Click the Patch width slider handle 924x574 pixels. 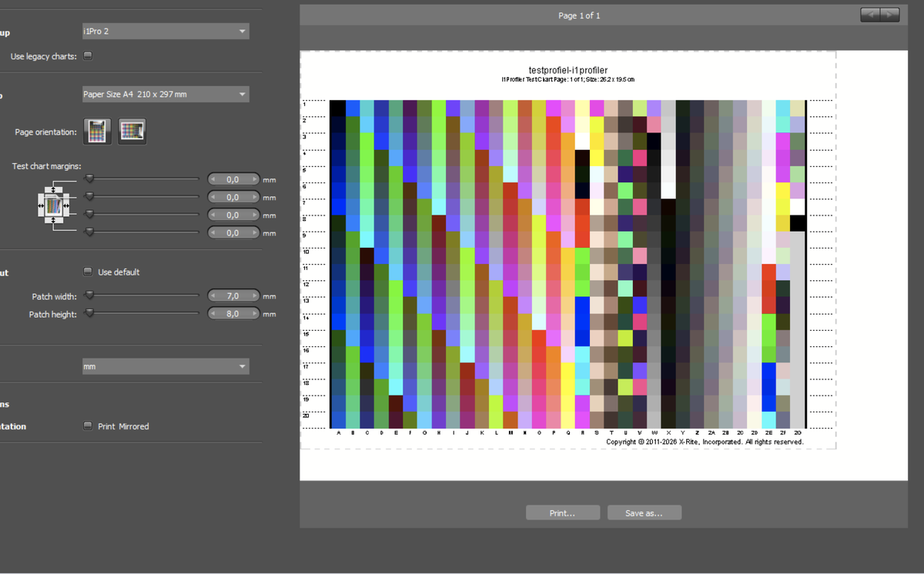(89, 295)
